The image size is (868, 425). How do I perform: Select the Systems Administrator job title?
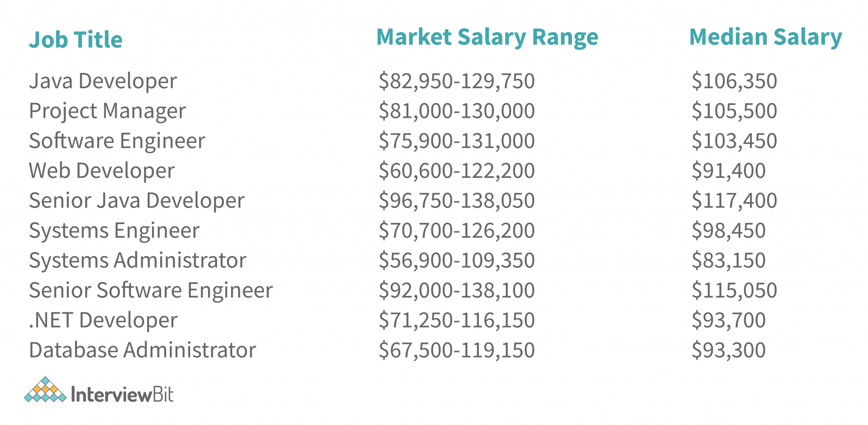pos(137,260)
